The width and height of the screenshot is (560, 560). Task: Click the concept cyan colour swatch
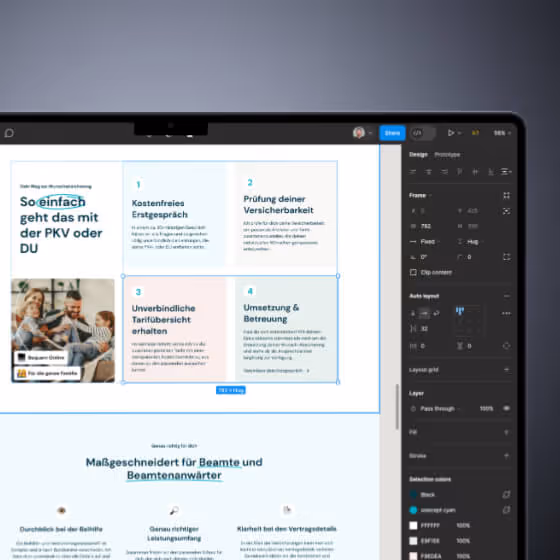413,510
